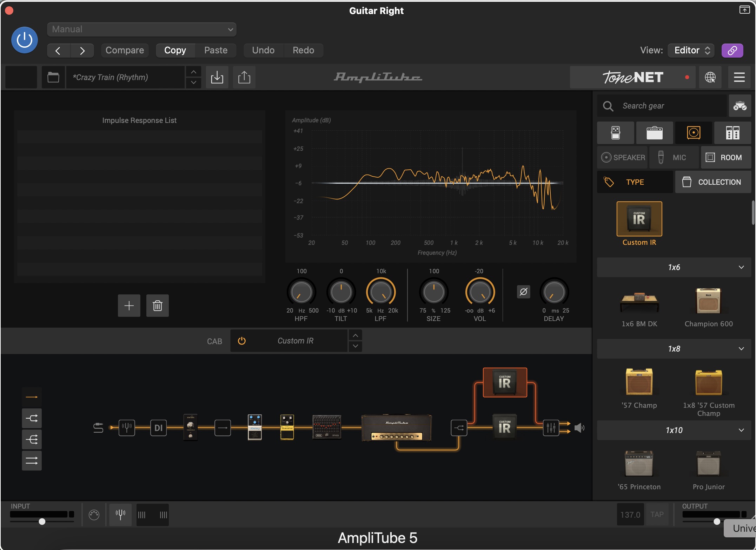
Task: Click the DELAY knob
Action: (x=554, y=292)
